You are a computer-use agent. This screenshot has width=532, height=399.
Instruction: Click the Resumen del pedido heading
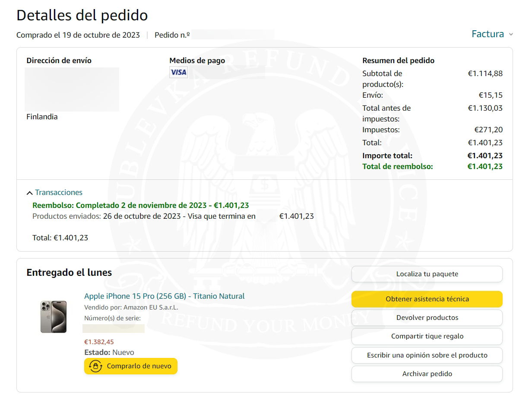[398, 61]
